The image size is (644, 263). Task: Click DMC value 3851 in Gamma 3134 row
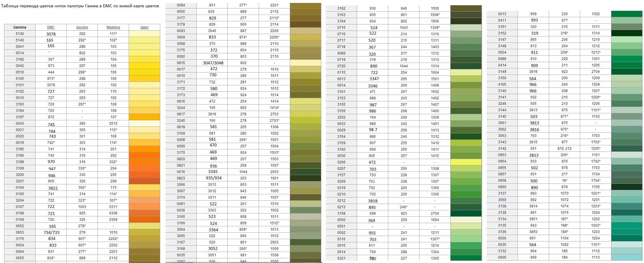point(533,219)
